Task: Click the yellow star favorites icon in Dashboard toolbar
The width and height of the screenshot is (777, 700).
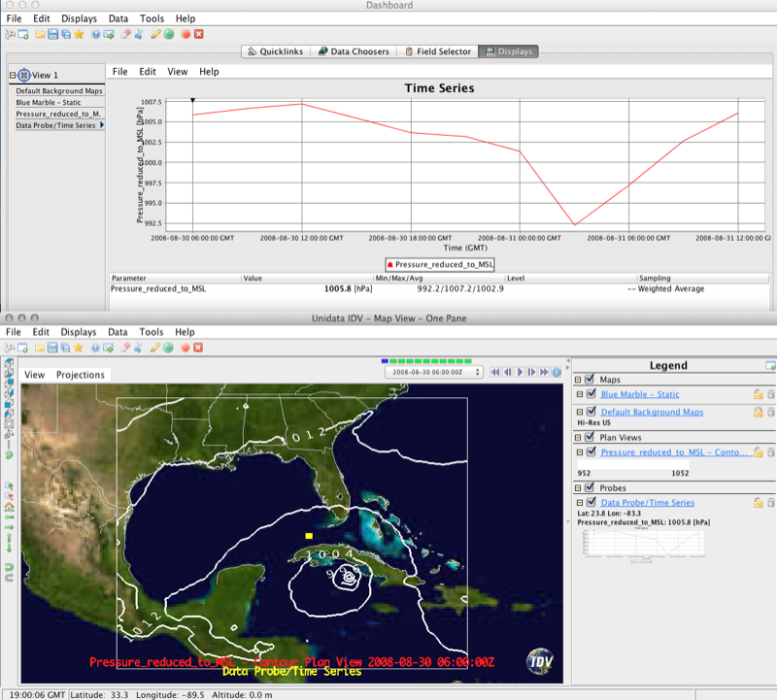Action: click(x=78, y=34)
